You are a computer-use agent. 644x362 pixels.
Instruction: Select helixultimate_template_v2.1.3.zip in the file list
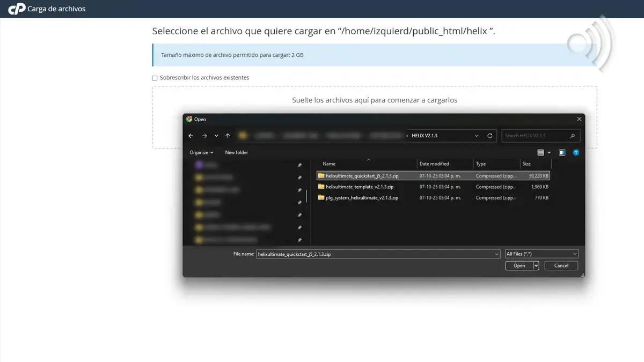(x=363, y=187)
